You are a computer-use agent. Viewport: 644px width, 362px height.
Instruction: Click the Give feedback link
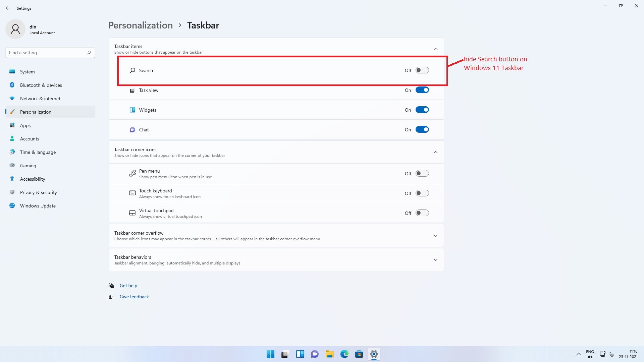coord(135,297)
